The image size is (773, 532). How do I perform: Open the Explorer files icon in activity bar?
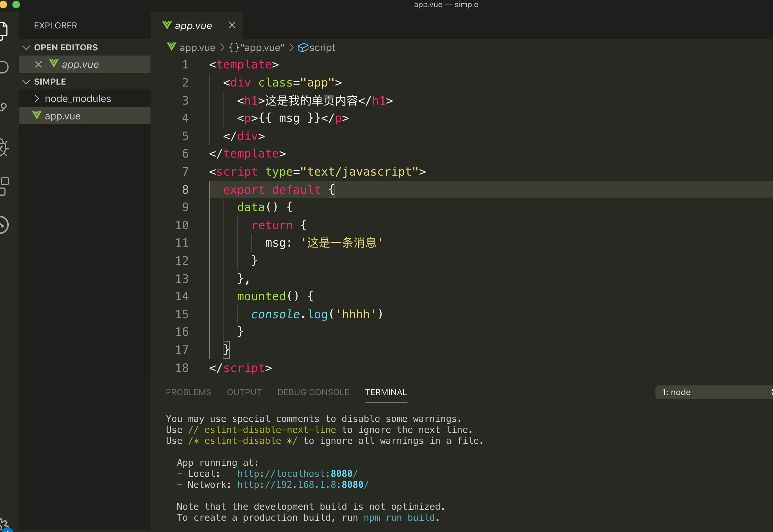(x=3, y=31)
